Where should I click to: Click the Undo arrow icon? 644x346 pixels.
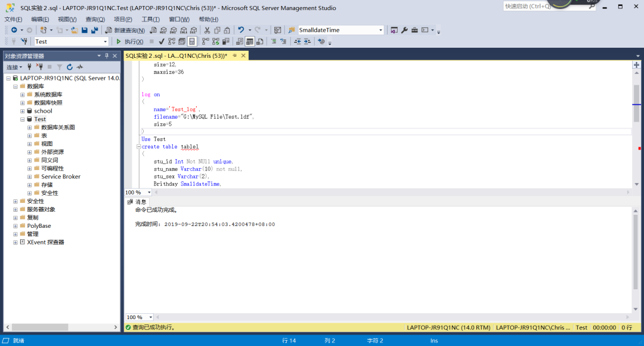(x=241, y=30)
